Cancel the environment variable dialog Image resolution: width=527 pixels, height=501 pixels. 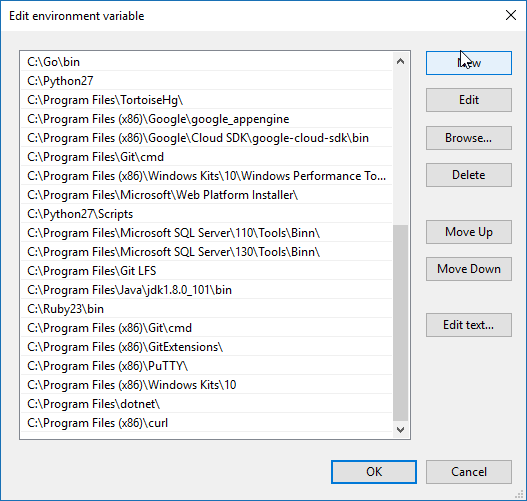point(469,472)
